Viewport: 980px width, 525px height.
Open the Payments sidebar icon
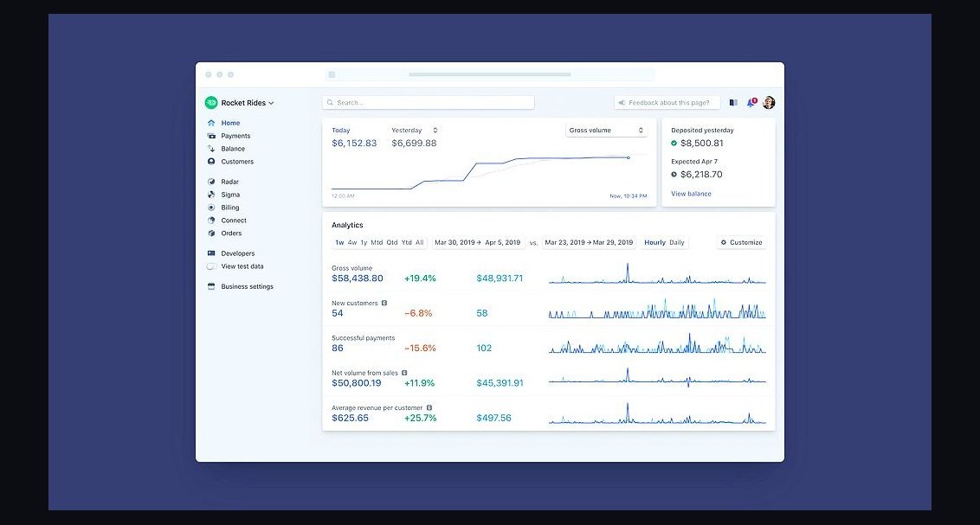click(211, 136)
